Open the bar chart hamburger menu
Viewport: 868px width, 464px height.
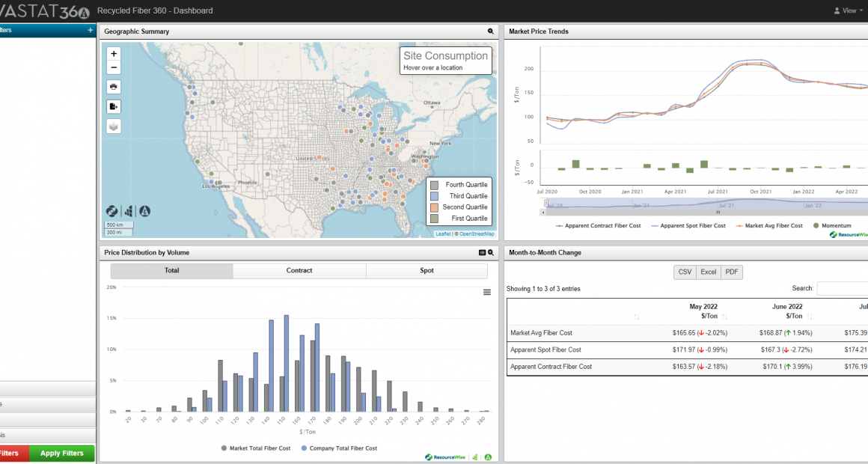pos(487,293)
